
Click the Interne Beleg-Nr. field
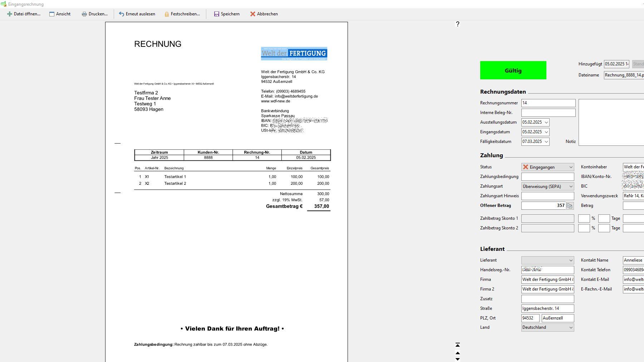click(x=548, y=113)
